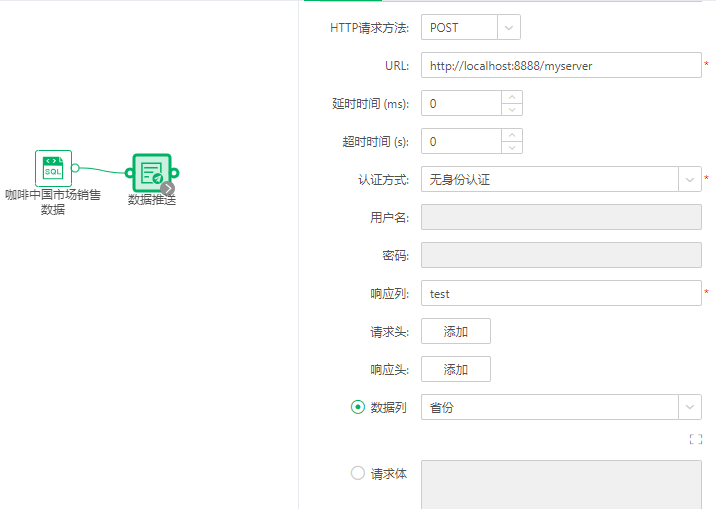716x509 pixels.
Task: Click the 请求体 text area
Action: point(560,484)
